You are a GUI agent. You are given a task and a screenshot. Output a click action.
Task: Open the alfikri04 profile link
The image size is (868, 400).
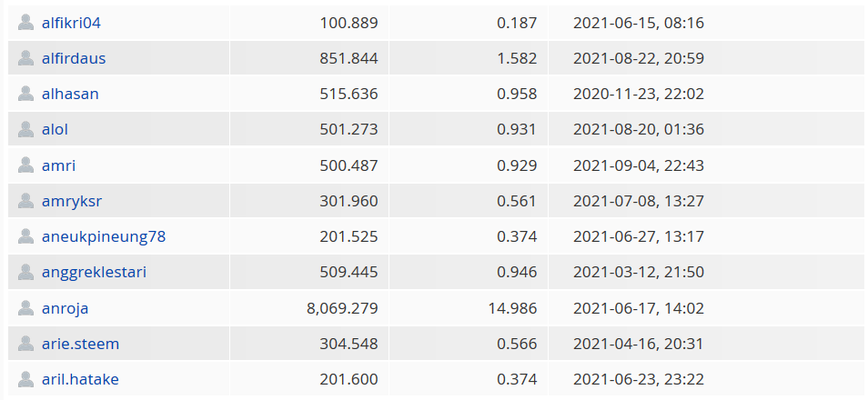tap(71, 23)
